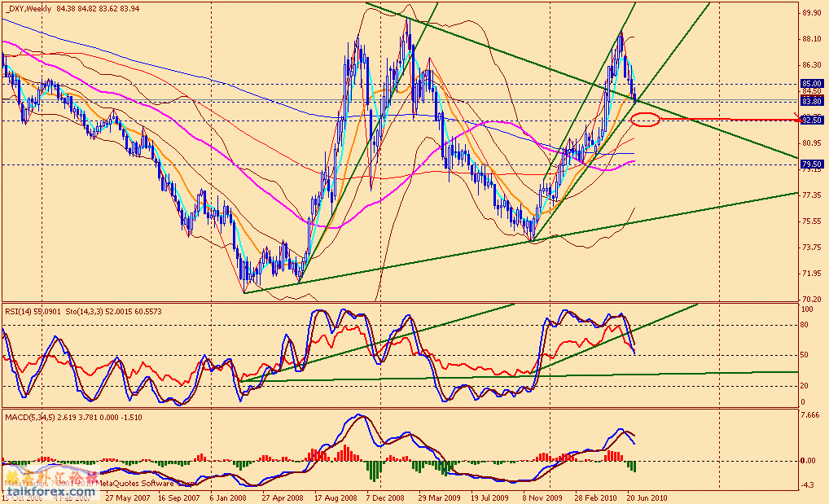The height and width of the screenshot is (504, 829).
Task: Click the 8 Nov 2009 date label
Action: point(542,497)
